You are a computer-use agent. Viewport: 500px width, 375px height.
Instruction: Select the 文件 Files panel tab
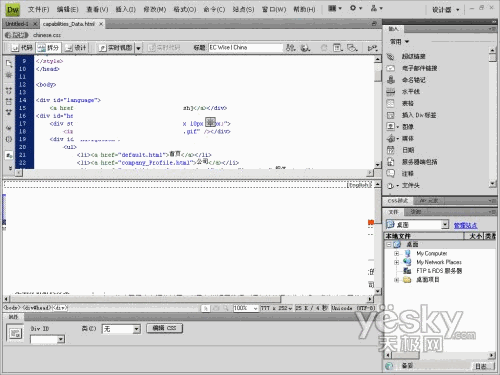point(394,212)
